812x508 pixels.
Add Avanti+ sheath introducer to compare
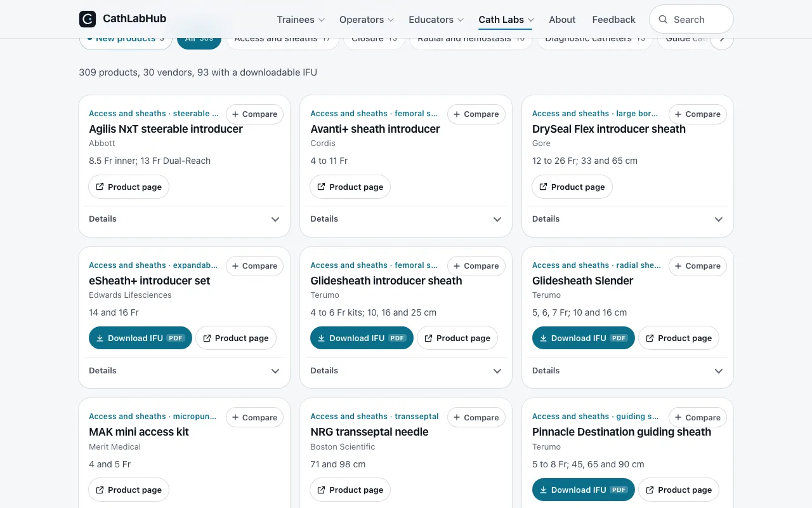click(476, 114)
